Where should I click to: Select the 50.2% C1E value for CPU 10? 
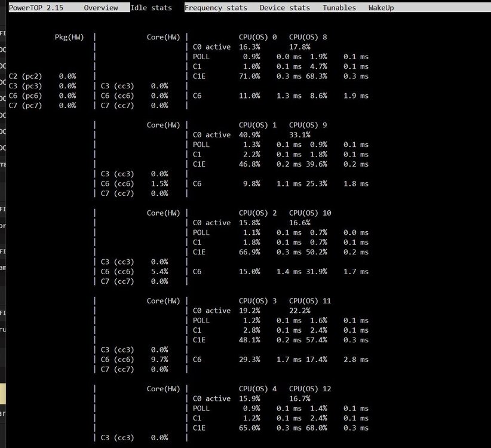click(x=317, y=252)
